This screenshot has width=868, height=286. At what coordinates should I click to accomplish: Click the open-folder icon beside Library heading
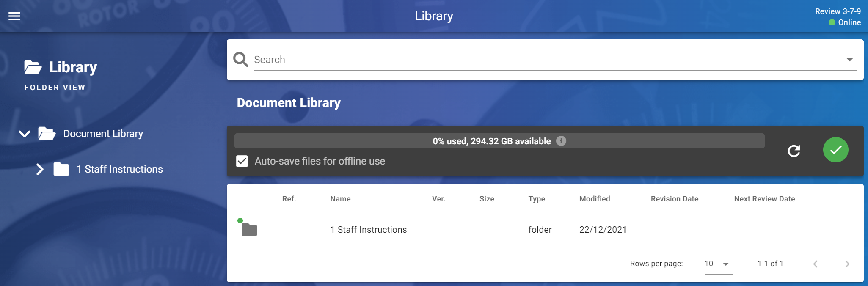pyautogui.click(x=33, y=67)
